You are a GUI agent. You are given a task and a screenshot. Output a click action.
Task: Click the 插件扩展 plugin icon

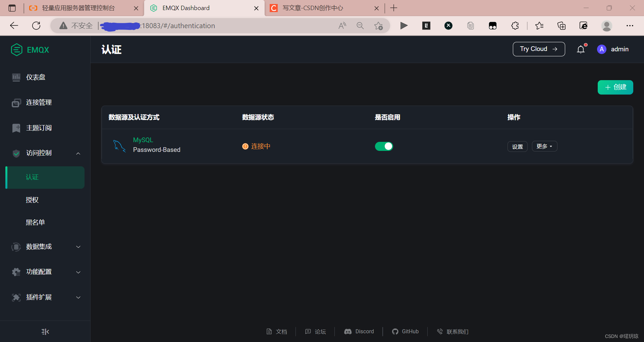[16, 297]
